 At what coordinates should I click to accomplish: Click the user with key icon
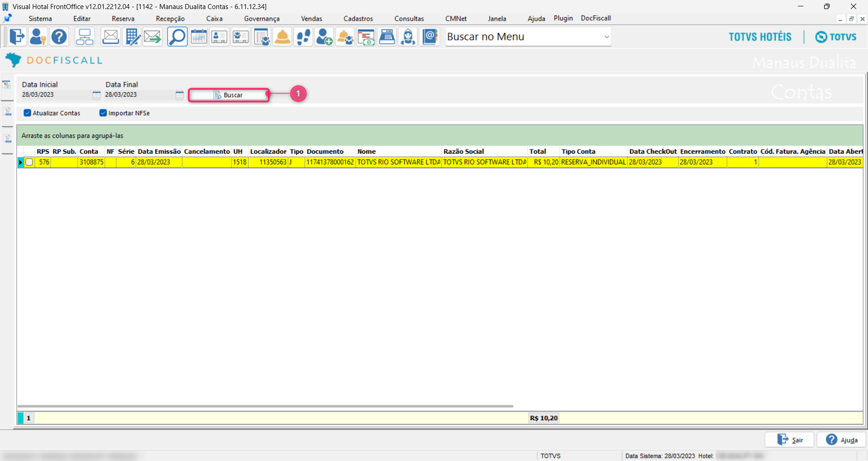[38, 37]
